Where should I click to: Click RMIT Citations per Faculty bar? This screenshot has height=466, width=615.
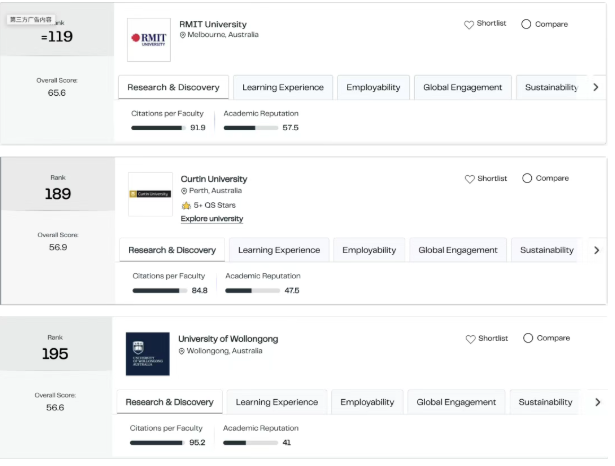(158, 128)
